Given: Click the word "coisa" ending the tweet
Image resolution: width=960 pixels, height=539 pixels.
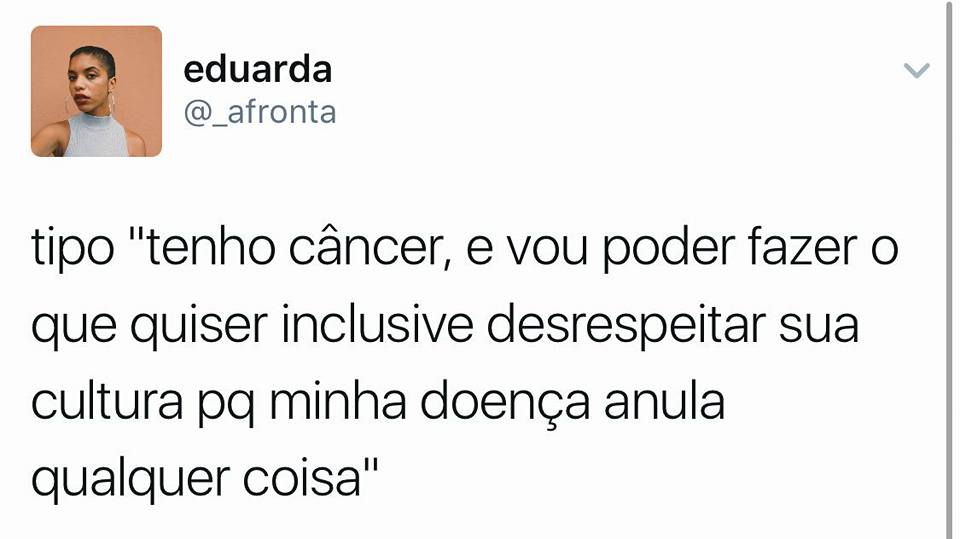Looking at the screenshot, I should [301, 479].
